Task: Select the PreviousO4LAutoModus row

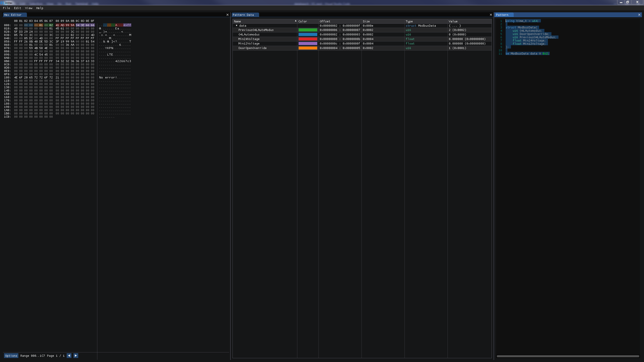Action: [x=362, y=30]
